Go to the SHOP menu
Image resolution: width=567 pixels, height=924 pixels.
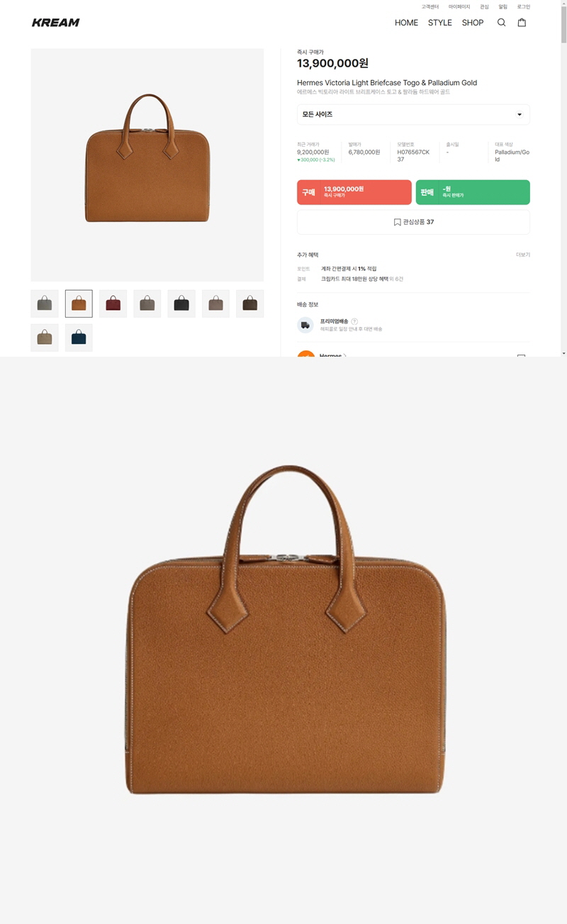click(473, 23)
